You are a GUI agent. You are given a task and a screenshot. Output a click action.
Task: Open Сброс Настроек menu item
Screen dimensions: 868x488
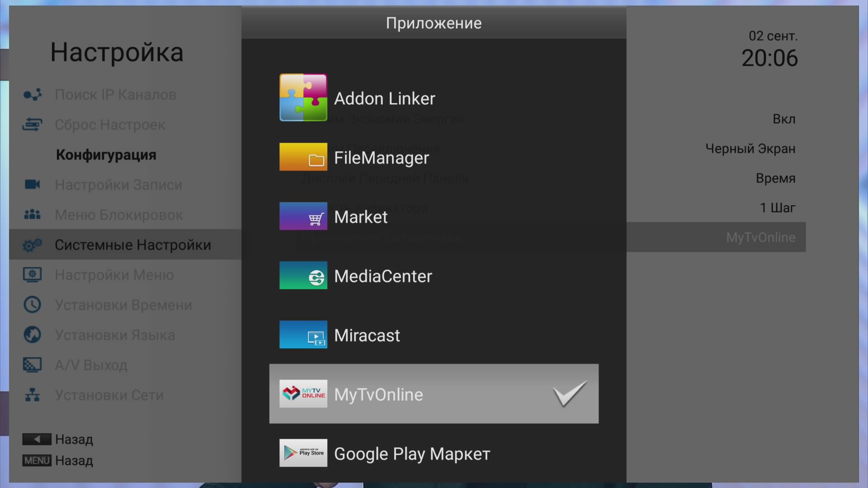(110, 125)
